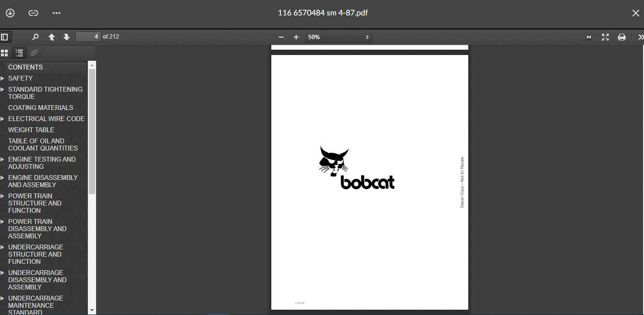644x315 pixels.
Task: Expand STANDARD TIGHTENING TORQUE section
Action: 2,89
